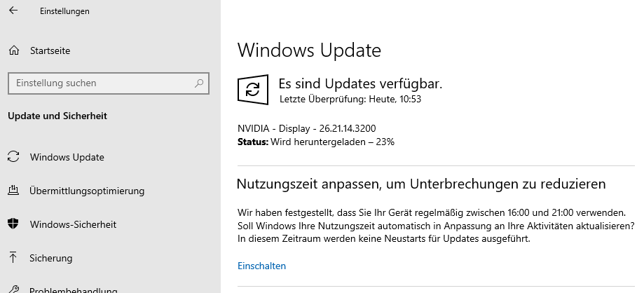Click the Übermittlungsoptimierung sidebar icon
The image size is (644, 293).
[13, 191]
